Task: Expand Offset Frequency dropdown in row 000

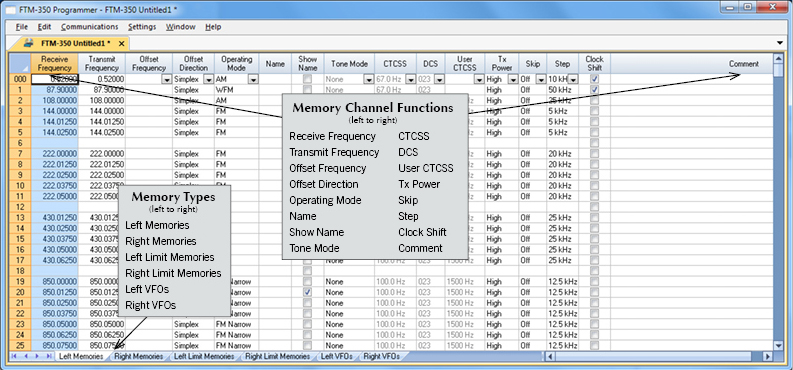Action: point(166,79)
